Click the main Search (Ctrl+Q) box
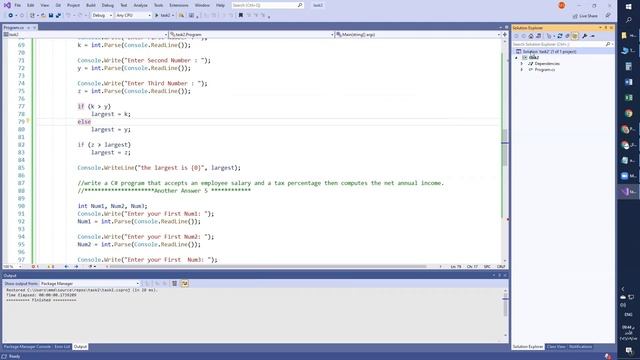Image resolution: width=640 pixels, height=360 pixels. point(267,5)
